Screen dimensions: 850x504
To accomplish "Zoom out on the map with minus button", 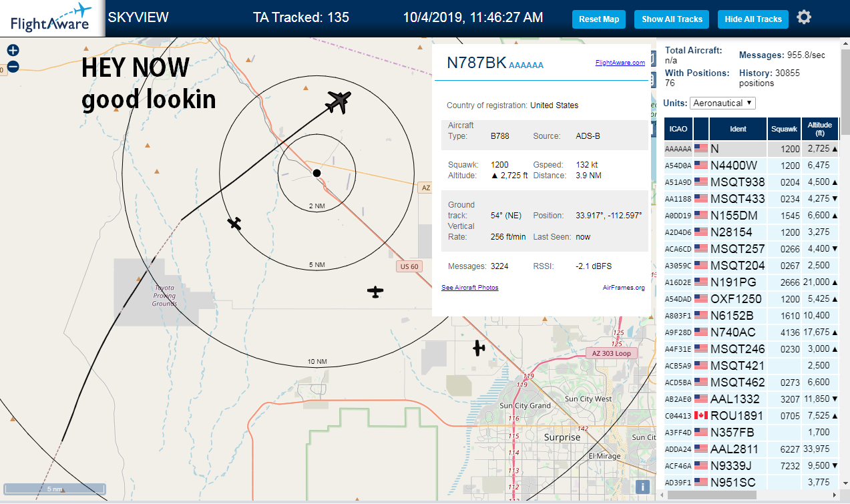I will 13,66.
